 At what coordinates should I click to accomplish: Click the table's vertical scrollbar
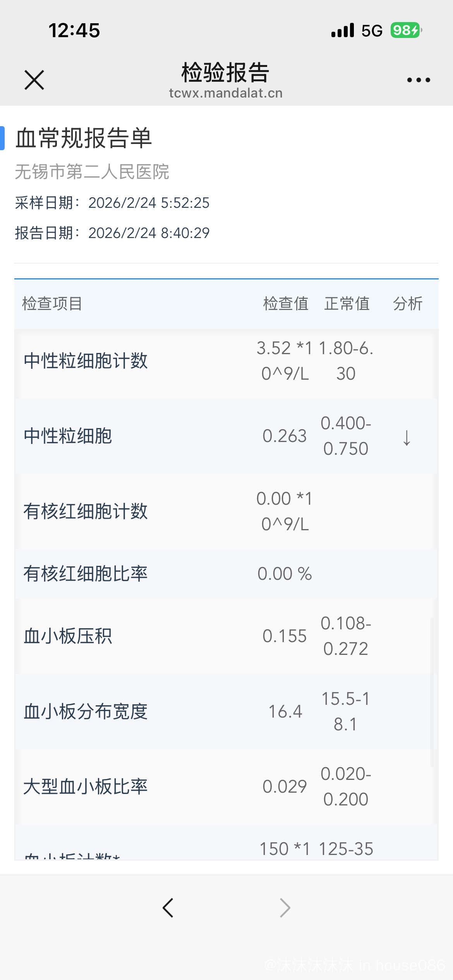click(x=432, y=692)
